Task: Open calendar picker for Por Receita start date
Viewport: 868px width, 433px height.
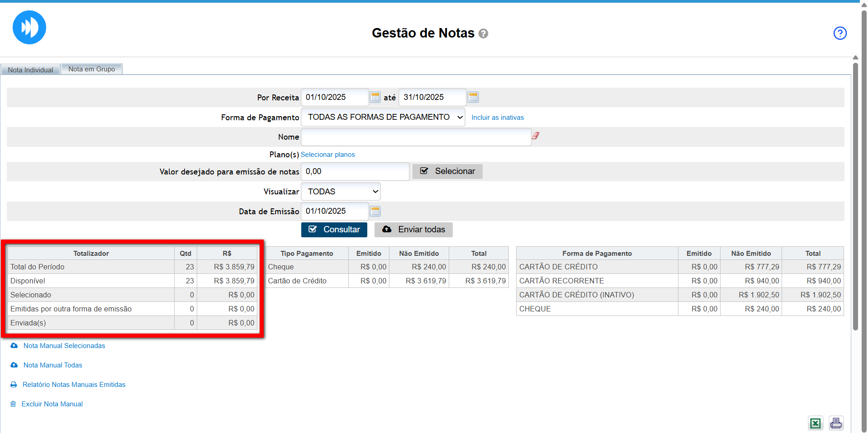Action: point(375,97)
